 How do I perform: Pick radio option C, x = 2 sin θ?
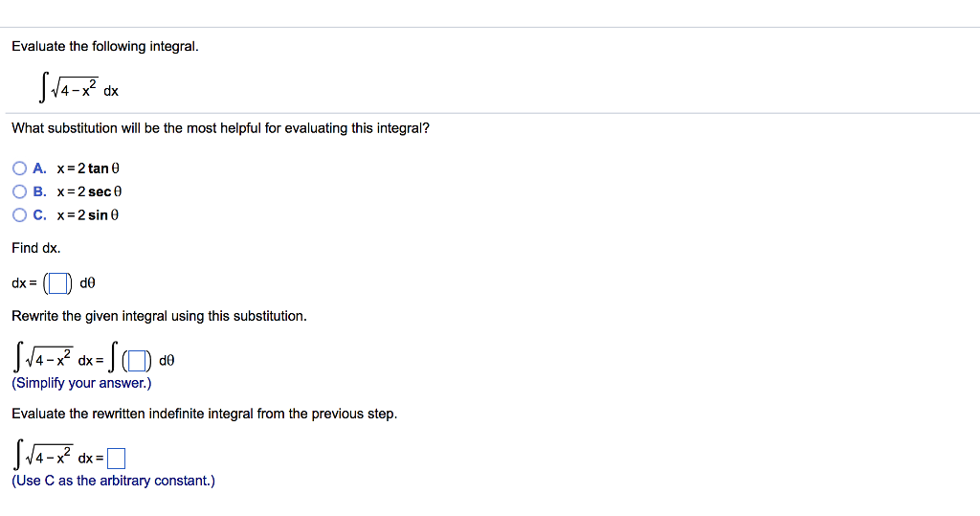[x=20, y=215]
